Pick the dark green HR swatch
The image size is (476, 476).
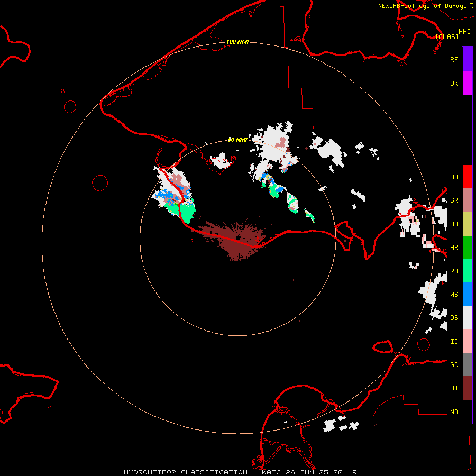point(467,248)
